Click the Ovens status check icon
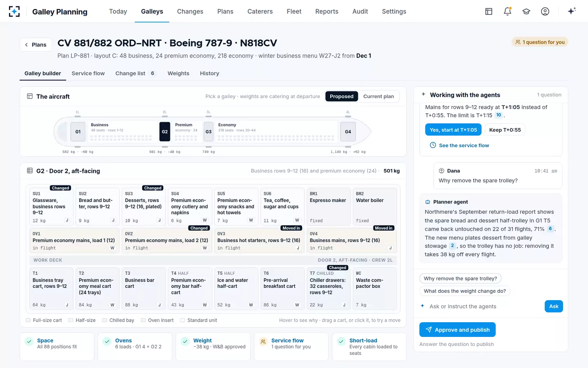This screenshot has height=368, width=588. click(107, 341)
